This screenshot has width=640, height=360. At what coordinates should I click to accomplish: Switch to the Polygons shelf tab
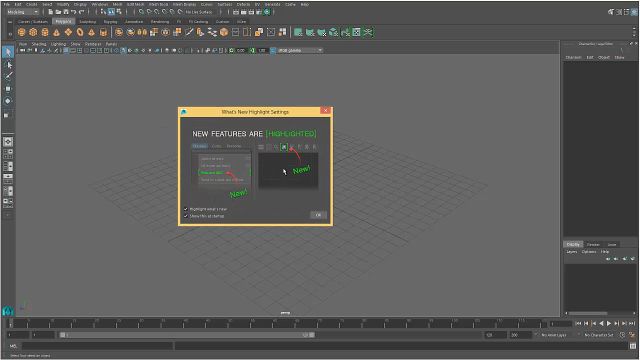63,21
